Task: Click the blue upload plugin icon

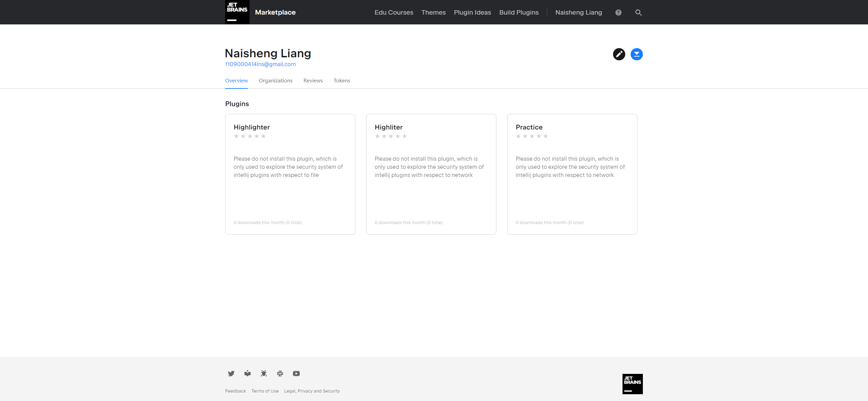Action: (x=637, y=54)
